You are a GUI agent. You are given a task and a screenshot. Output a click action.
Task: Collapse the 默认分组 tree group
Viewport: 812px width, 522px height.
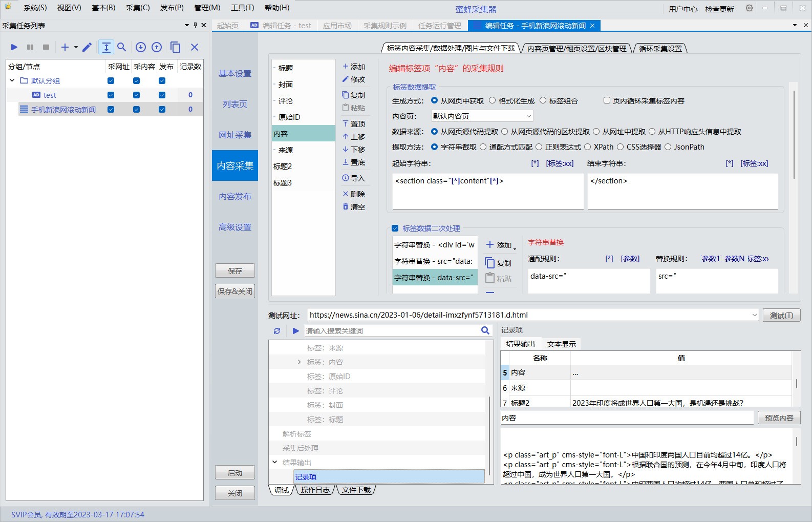click(x=12, y=81)
